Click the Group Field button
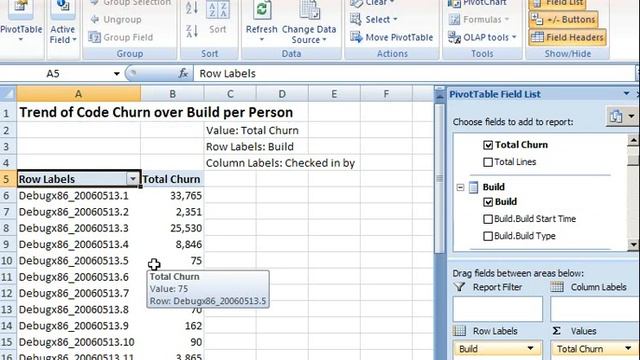This screenshot has height=360, width=640. (121, 37)
